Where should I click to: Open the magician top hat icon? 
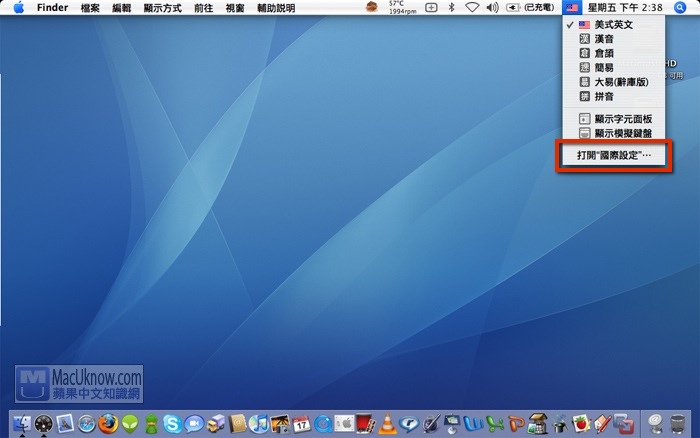coord(560,423)
